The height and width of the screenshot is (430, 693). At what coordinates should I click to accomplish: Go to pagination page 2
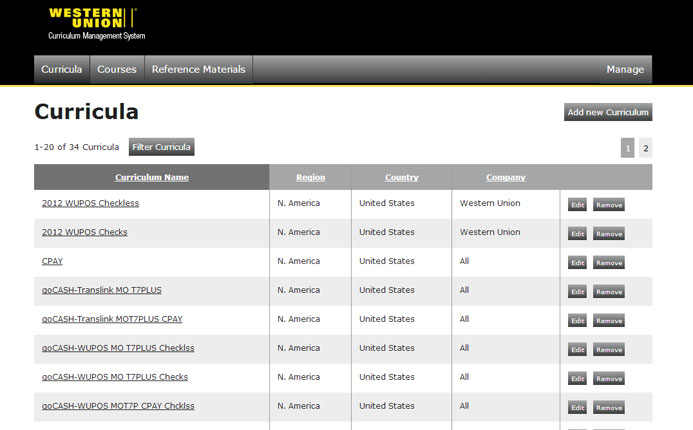(646, 148)
